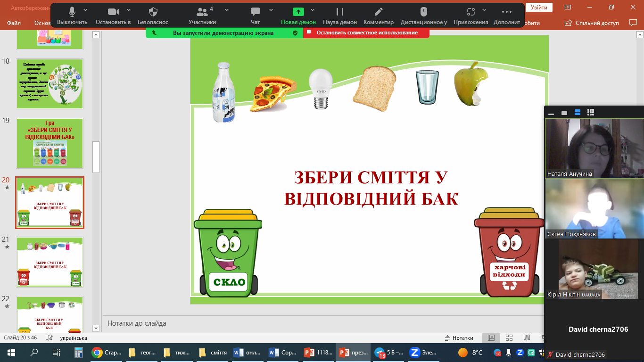The height and width of the screenshot is (362, 644).
Task: Click scroll-up arrow of slide panel scrollbar
Action: pos(96,34)
